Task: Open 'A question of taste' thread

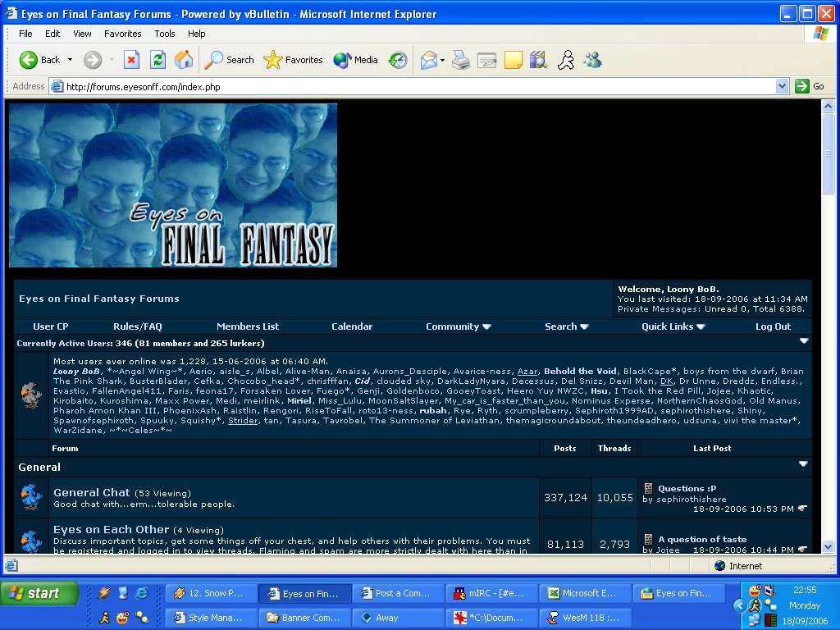Action: pos(702,539)
